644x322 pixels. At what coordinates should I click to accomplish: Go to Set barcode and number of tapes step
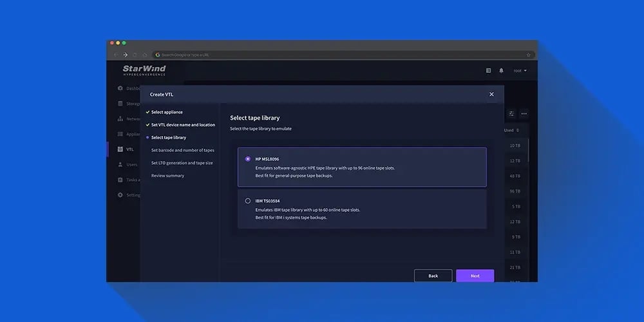click(183, 150)
